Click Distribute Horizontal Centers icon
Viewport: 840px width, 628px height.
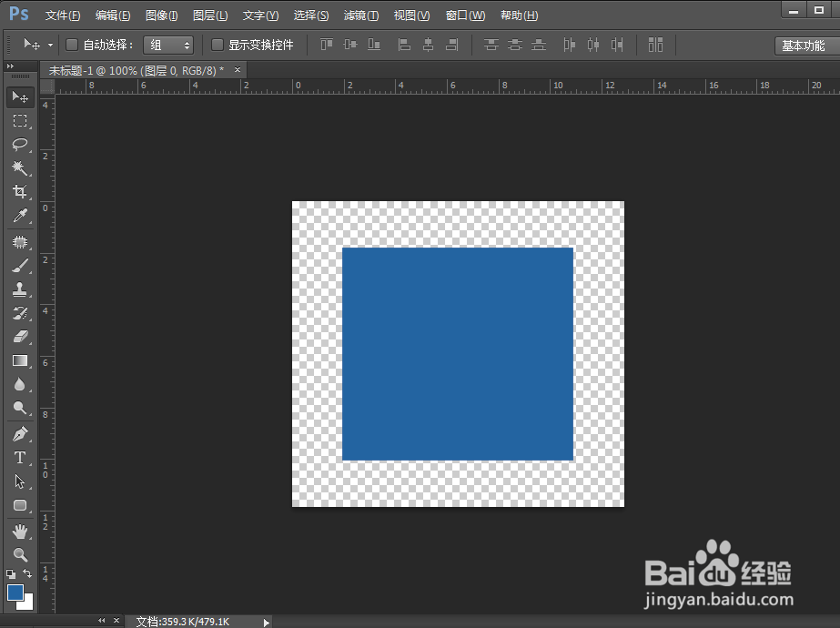pos(593,45)
